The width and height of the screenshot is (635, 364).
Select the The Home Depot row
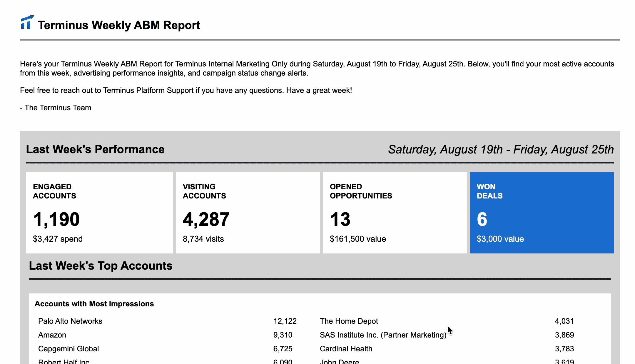coord(447,321)
